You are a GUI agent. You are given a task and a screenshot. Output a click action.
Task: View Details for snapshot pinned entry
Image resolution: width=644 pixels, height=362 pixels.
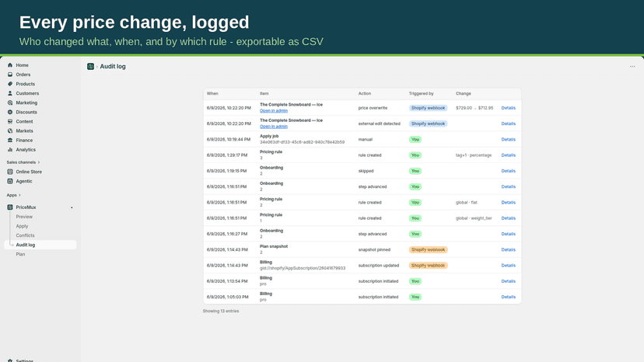pyautogui.click(x=508, y=249)
